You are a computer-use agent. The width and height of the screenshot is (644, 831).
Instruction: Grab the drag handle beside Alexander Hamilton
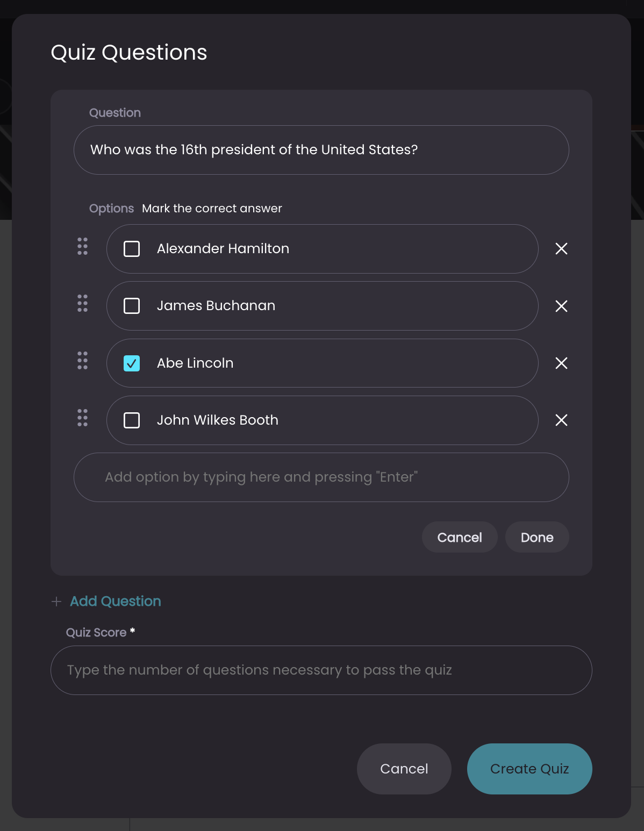pyautogui.click(x=82, y=246)
